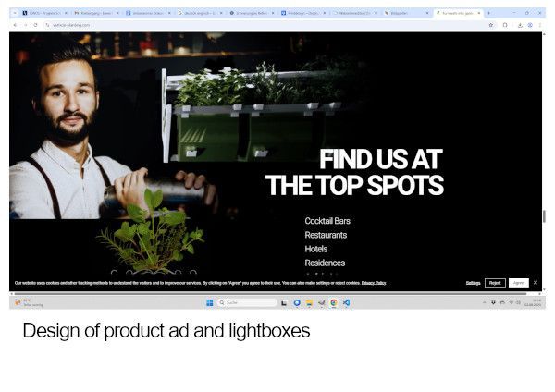Open Visual Studio Code from taskbar
This screenshot has height=392, width=555.
pyautogui.click(x=346, y=303)
